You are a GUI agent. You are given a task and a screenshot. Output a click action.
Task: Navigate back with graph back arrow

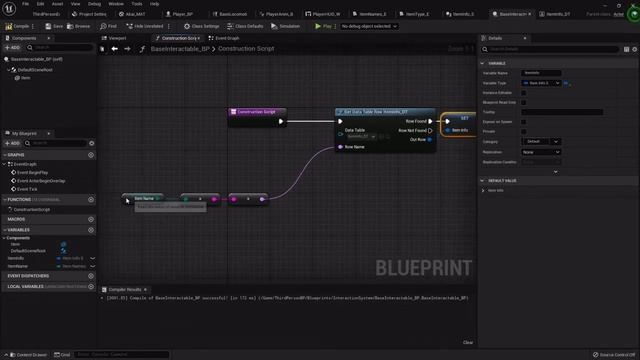click(115, 49)
